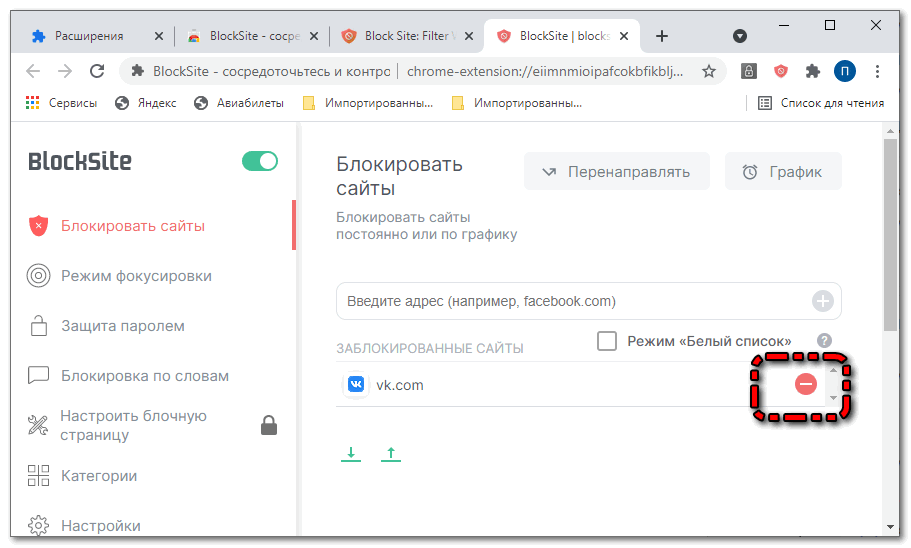Remove vk.com with the red minus icon

(x=805, y=384)
